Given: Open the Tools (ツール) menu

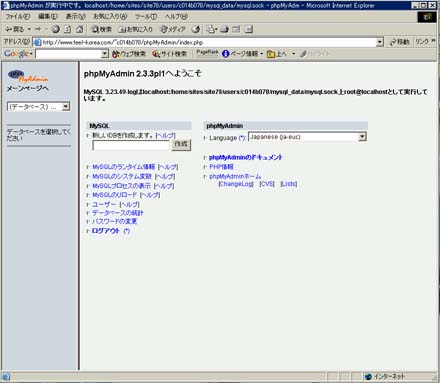Looking at the screenshot, I should coord(146,16).
